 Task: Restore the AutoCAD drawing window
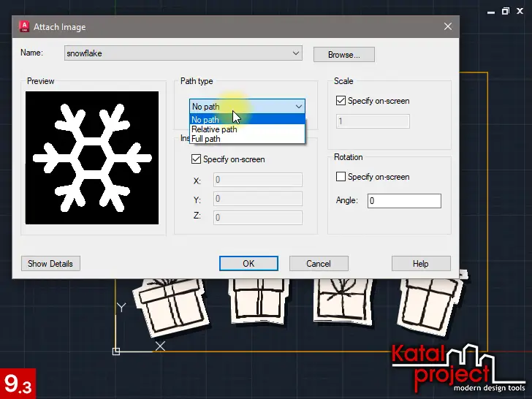(x=506, y=11)
